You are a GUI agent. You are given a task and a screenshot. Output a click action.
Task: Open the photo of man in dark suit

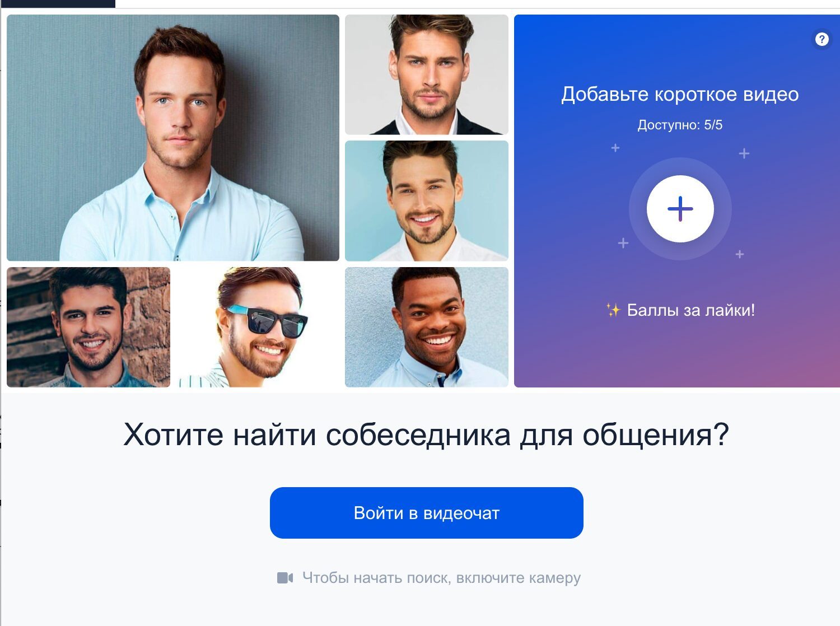tap(427, 74)
